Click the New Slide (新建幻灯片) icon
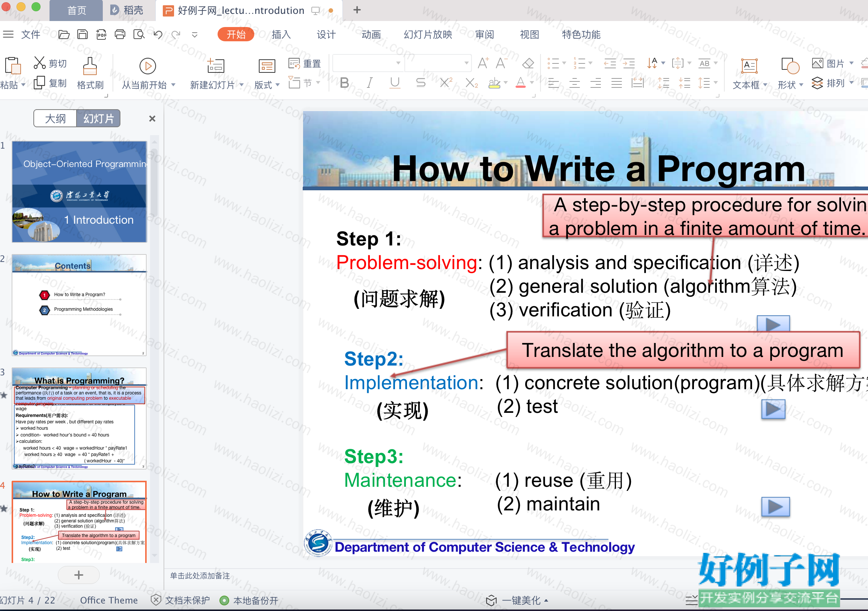This screenshot has height=611, width=868. 215,66
